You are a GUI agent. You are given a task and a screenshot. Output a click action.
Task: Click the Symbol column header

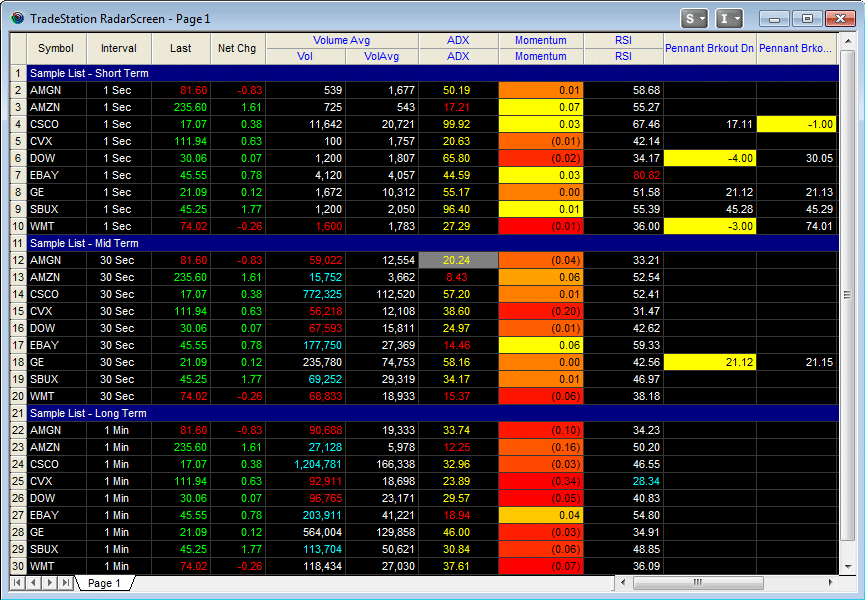pos(56,48)
